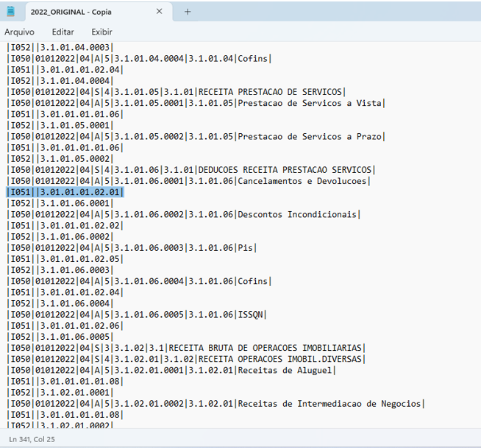This screenshot has height=448, width=481.
Task: Click Receitas de Aluguel text
Action: (x=285, y=370)
